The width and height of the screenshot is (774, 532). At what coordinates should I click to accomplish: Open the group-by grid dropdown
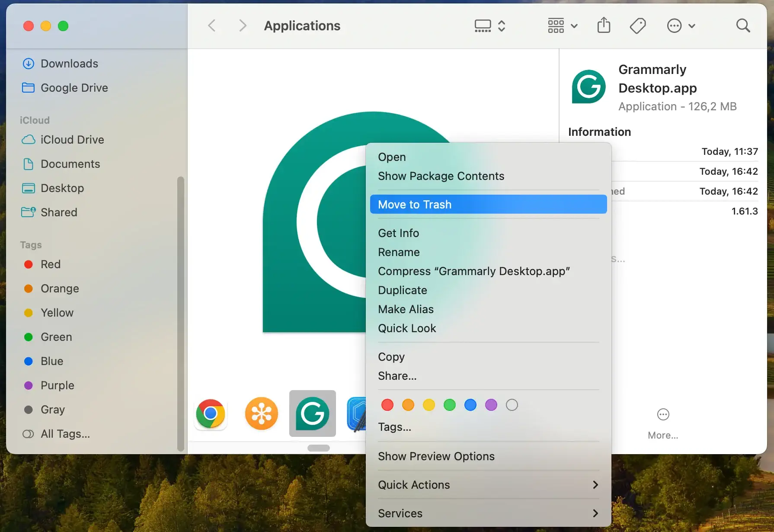563,26
